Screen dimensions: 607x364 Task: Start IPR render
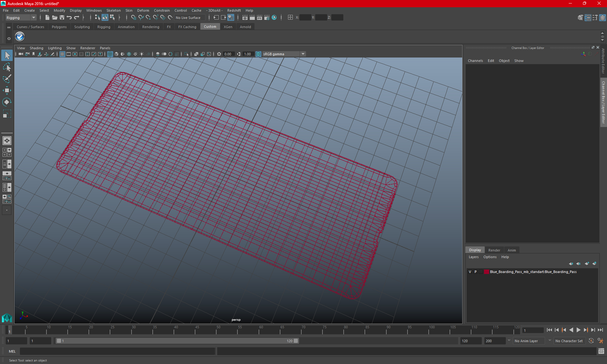coord(260,18)
